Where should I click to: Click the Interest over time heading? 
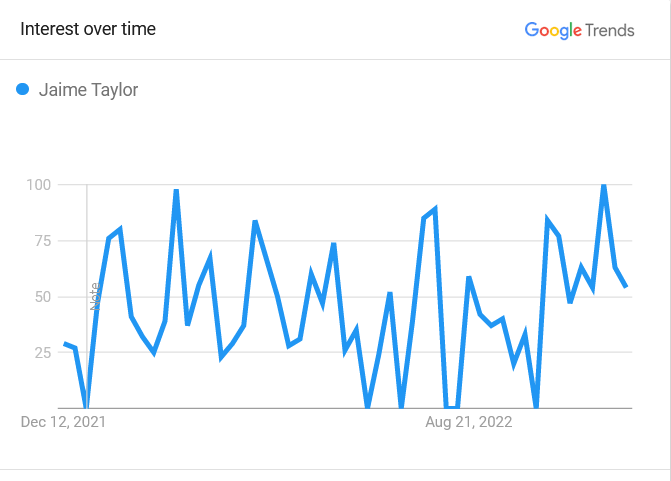click(x=88, y=29)
